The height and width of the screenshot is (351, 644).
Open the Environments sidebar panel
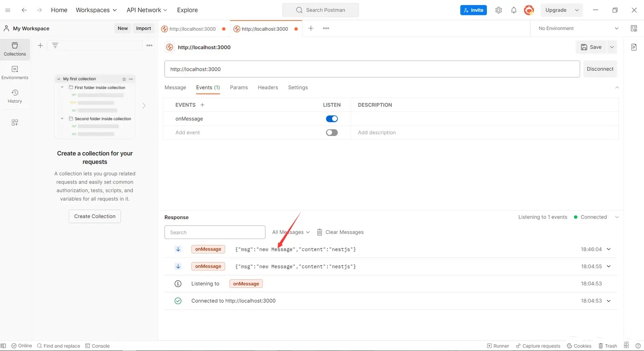click(15, 72)
